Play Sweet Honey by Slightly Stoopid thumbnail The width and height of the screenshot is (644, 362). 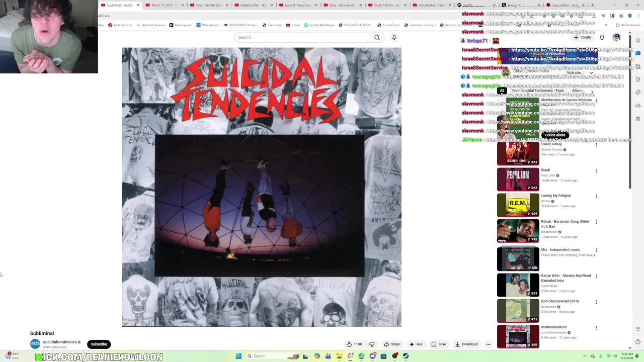pyautogui.click(x=518, y=153)
